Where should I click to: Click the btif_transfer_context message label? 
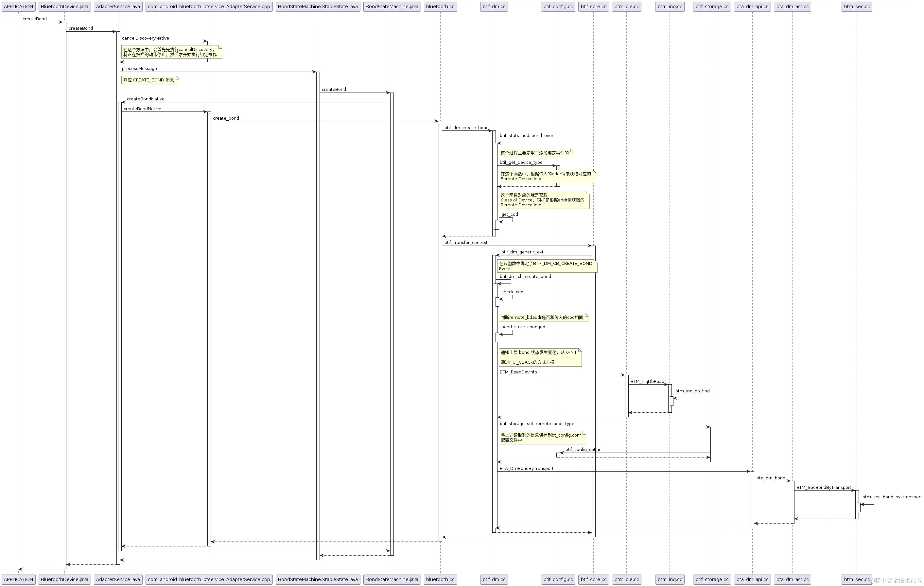(466, 243)
